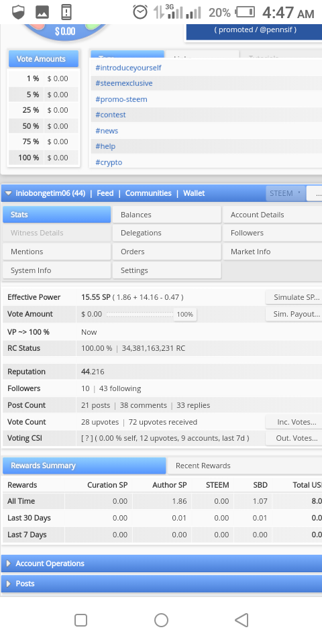Viewport: 322px width, 644px height.
Task: Open the #steemexclusive tag link
Action: [x=123, y=83]
